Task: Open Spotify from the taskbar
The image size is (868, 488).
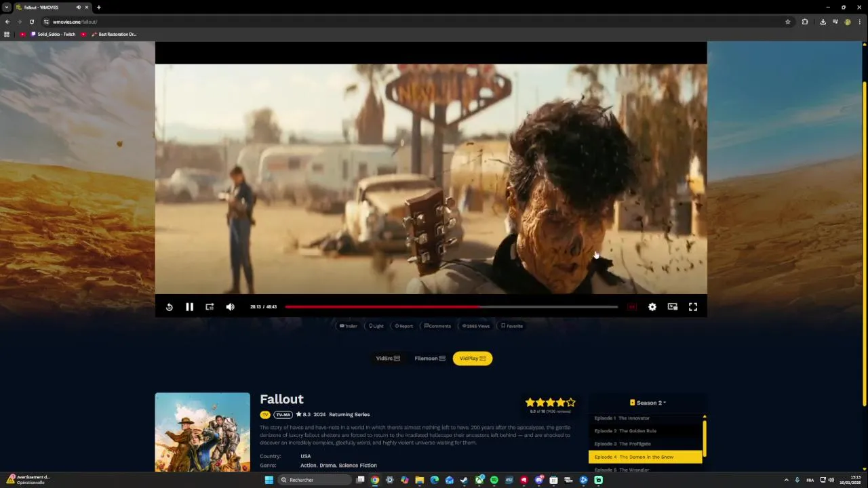Action: (x=494, y=480)
